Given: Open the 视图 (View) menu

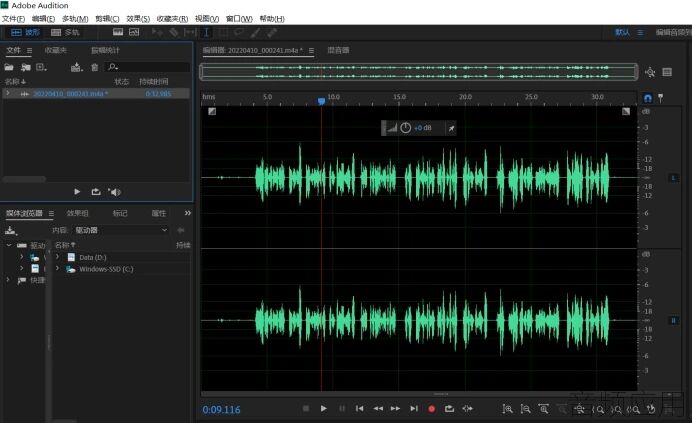Looking at the screenshot, I should (x=207, y=19).
